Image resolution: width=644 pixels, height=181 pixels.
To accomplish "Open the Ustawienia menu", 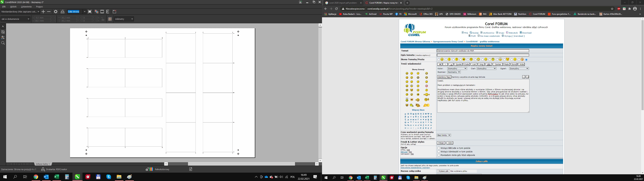I will click(26, 7).
